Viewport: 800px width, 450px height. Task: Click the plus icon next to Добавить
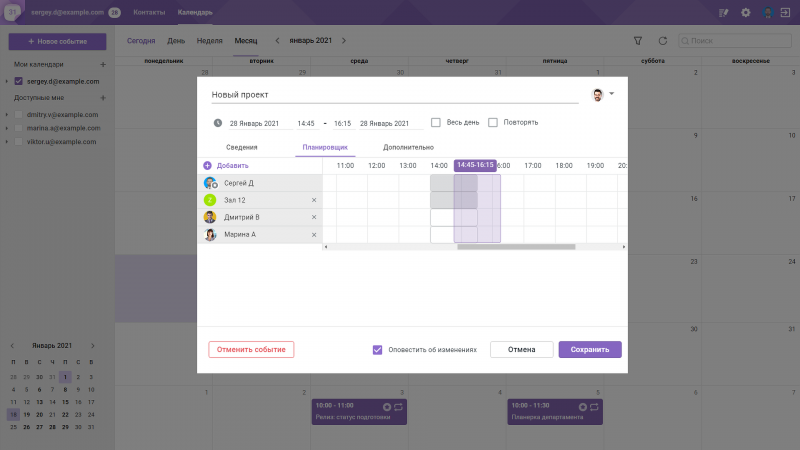pos(207,165)
